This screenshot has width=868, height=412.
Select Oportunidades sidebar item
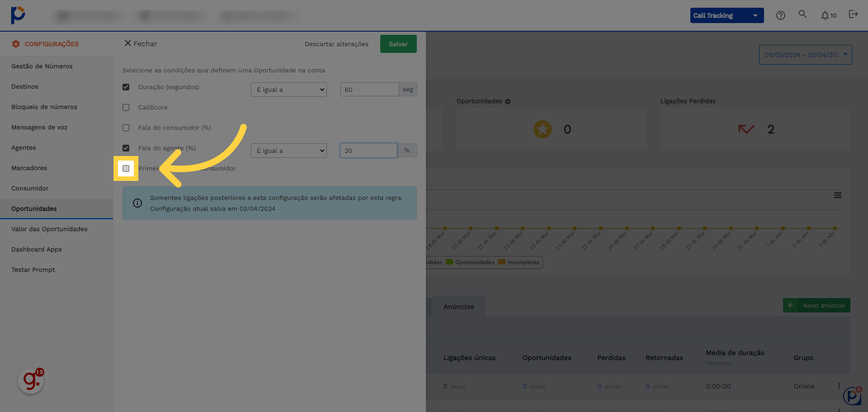point(57,208)
